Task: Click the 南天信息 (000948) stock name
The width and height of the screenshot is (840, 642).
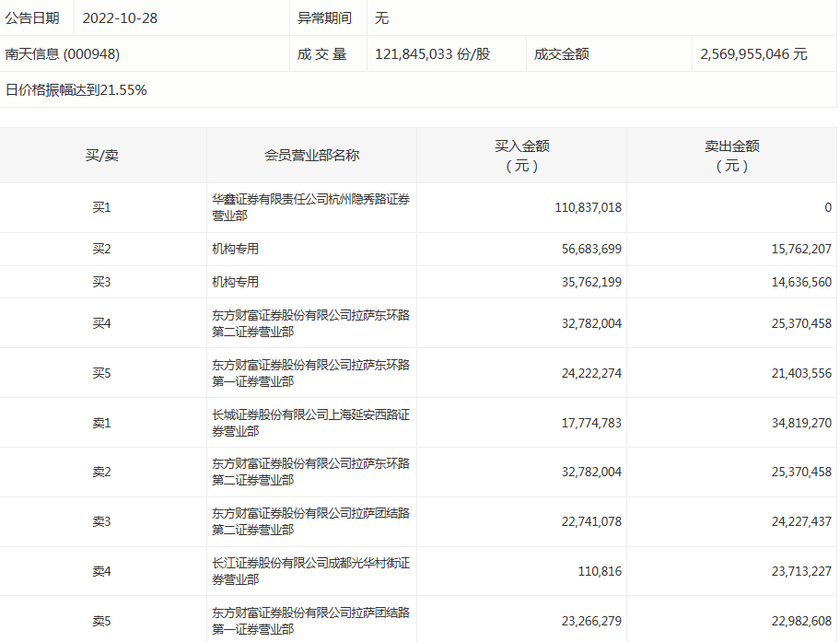Action: click(63, 54)
